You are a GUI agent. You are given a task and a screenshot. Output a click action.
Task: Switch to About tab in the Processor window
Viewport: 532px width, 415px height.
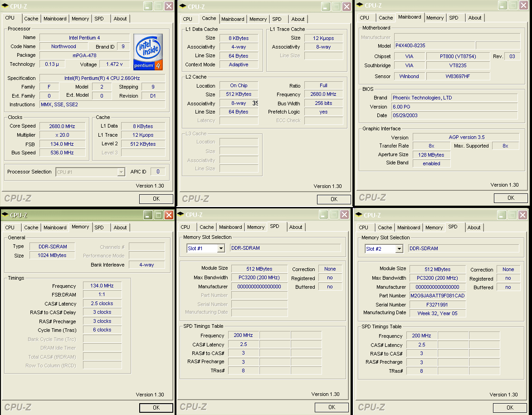pyautogui.click(x=120, y=19)
